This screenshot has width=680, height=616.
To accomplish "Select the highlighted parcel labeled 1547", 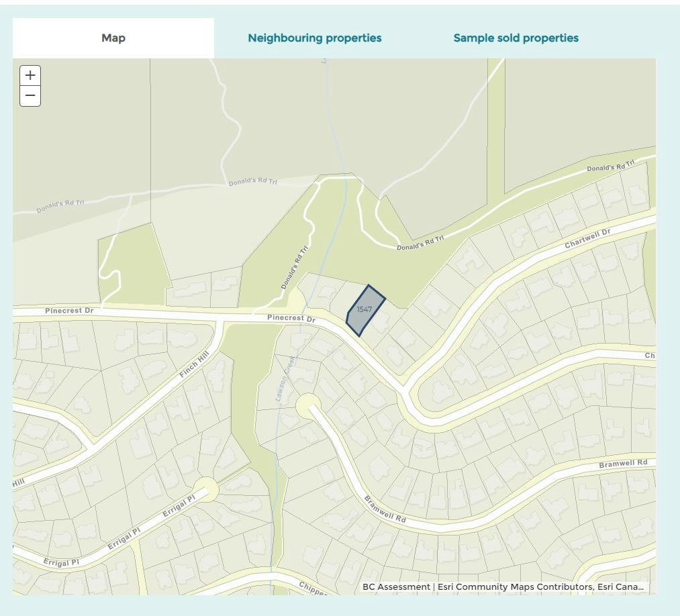I will click(365, 311).
